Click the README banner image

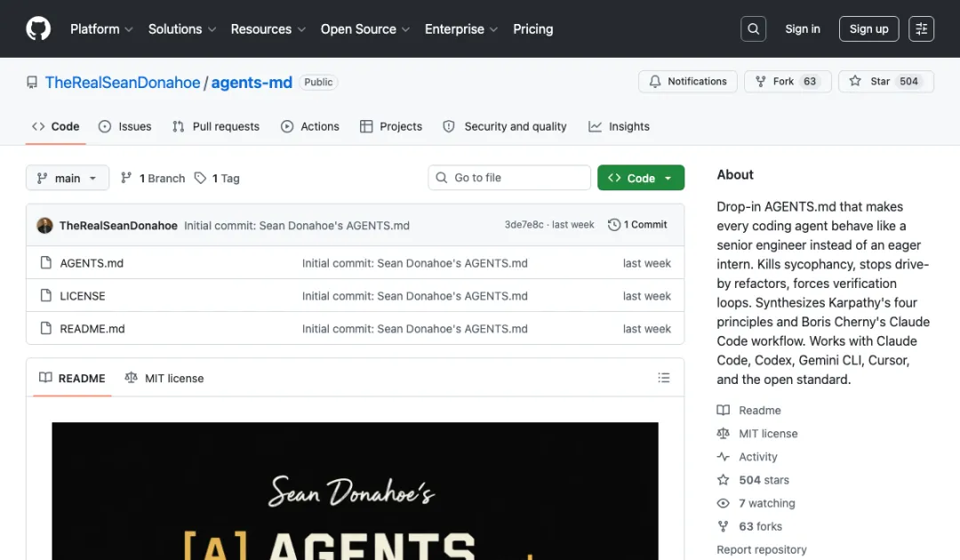click(355, 491)
